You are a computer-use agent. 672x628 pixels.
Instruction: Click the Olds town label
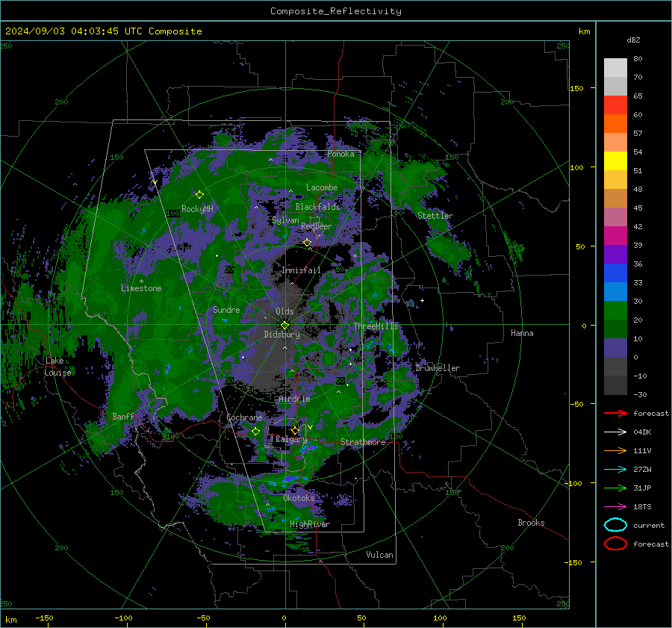pos(284,311)
